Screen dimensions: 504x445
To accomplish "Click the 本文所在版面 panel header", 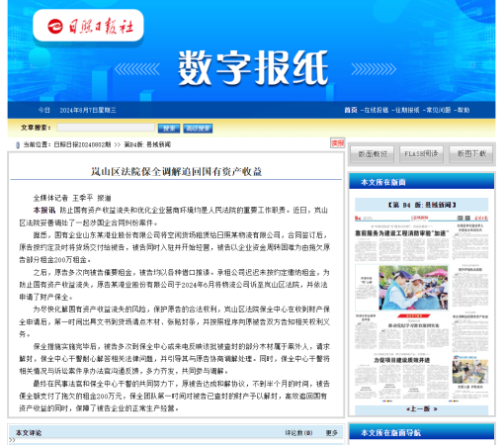I will point(422,182).
